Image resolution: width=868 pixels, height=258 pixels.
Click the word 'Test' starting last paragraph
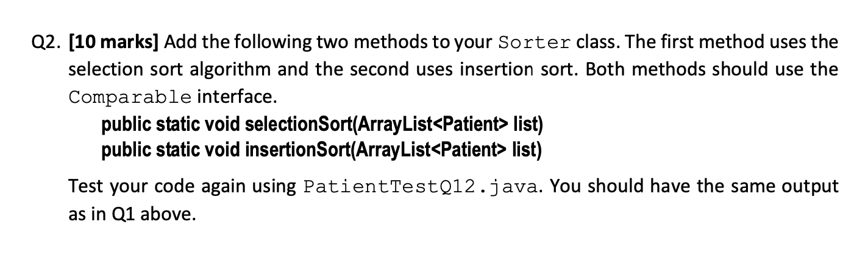[x=85, y=186]
